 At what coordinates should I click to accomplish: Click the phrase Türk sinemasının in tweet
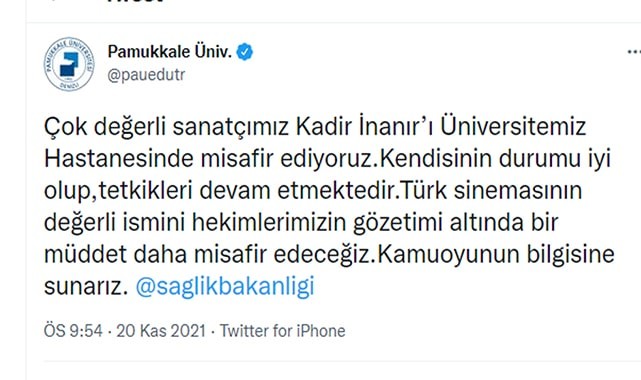coord(492,190)
